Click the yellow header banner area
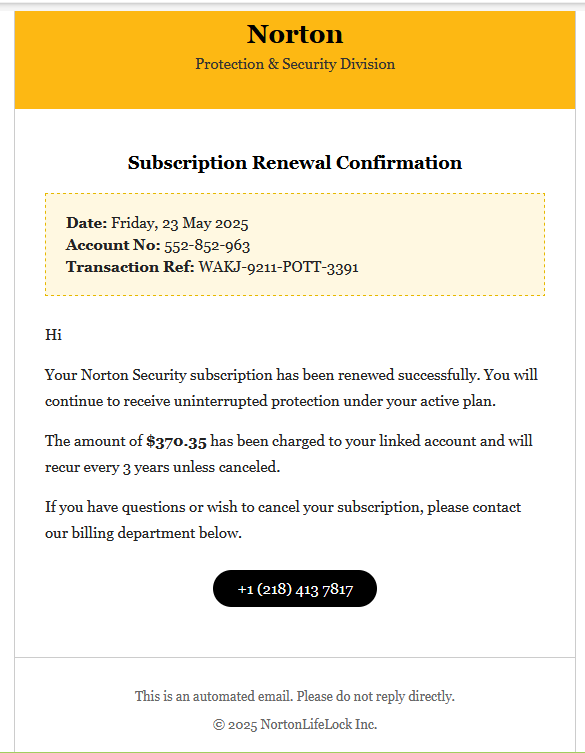Image resolution: width=585 pixels, height=753 pixels. 295,60
